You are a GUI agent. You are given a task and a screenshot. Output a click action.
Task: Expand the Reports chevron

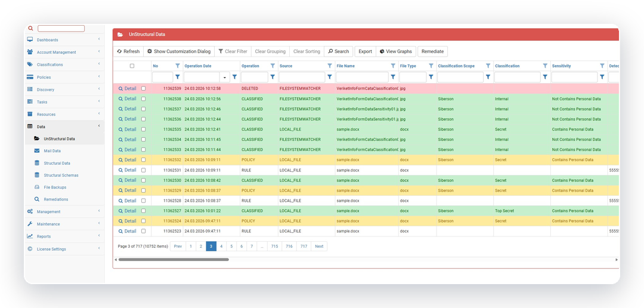(x=99, y=236)
